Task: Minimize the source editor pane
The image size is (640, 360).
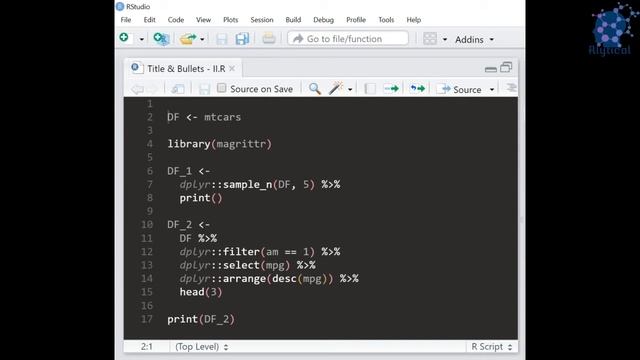Action: point(491,69)
